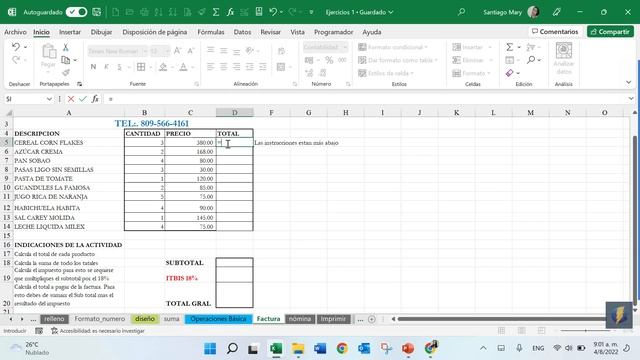The image size is (640, 360).
Task: Click the Sort and filter icon
Action: pyautogui.click(x=531, y=47)
